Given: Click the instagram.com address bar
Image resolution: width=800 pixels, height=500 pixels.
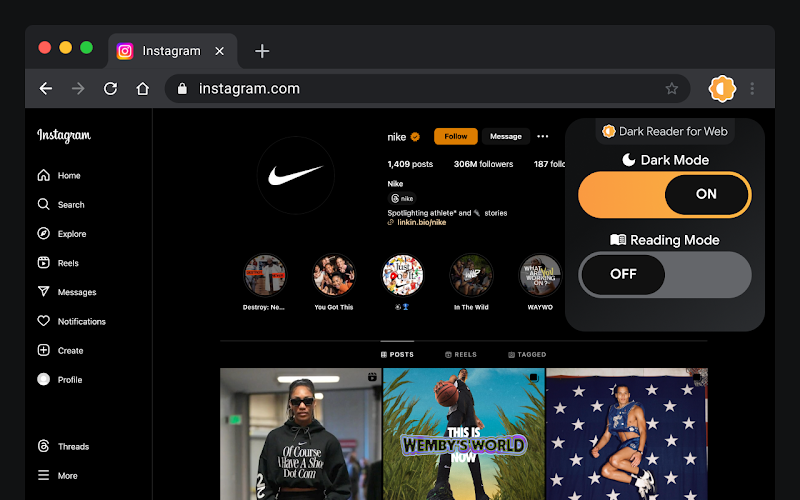Looking at the screenshot, I should [x=428, y=89].
